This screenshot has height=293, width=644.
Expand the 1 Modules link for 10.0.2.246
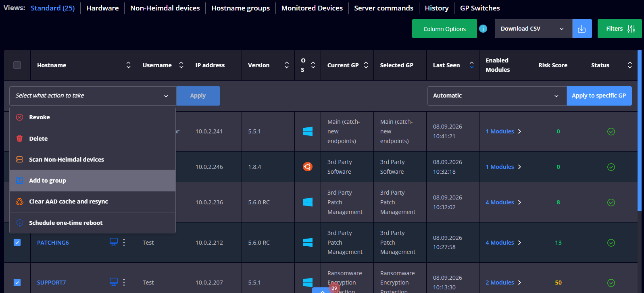[503, 167]
